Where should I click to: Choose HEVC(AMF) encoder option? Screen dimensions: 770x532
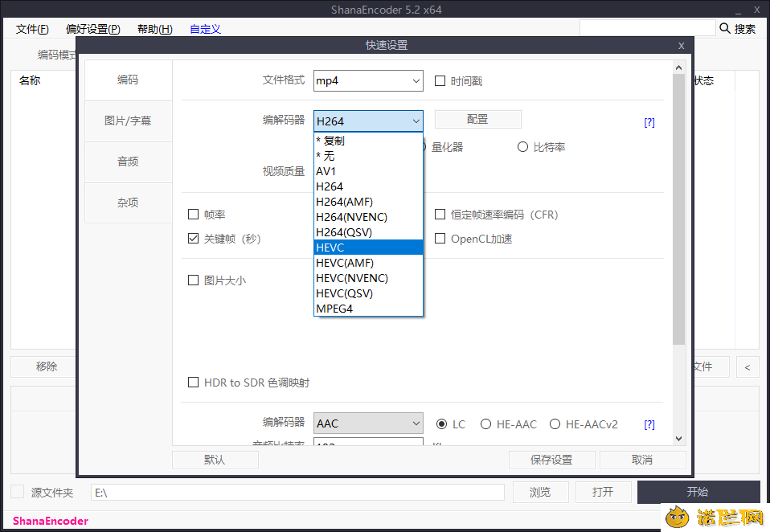pyautogui.click(x=368, y=263)
